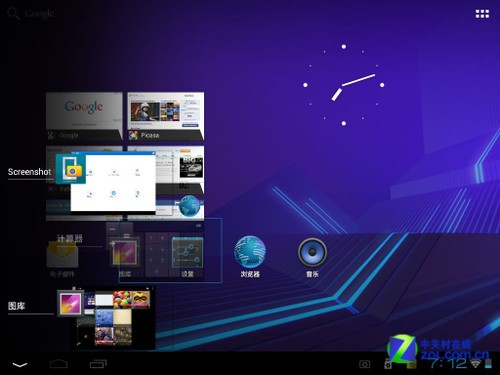Tap the Recent apps navigation button
This screenshot has width=500, height=375.
[98, 364]
